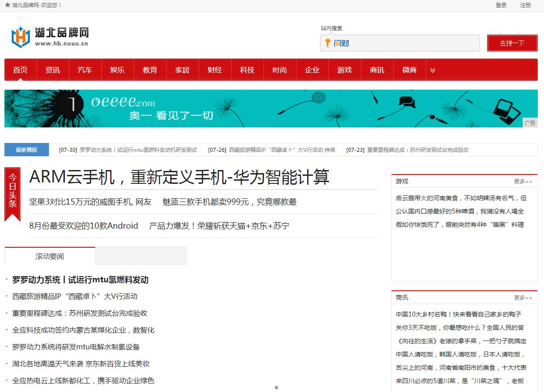The width and height of the screenshot is (544, 392).
Task: Open 岳云鹏带火的河南美食 article
Action: 461,198
